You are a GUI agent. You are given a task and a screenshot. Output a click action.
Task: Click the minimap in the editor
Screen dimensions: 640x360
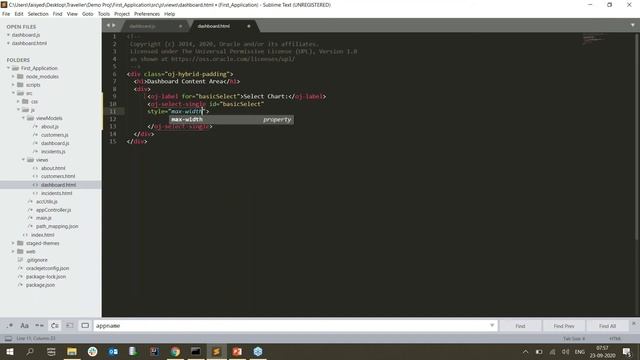593,40
